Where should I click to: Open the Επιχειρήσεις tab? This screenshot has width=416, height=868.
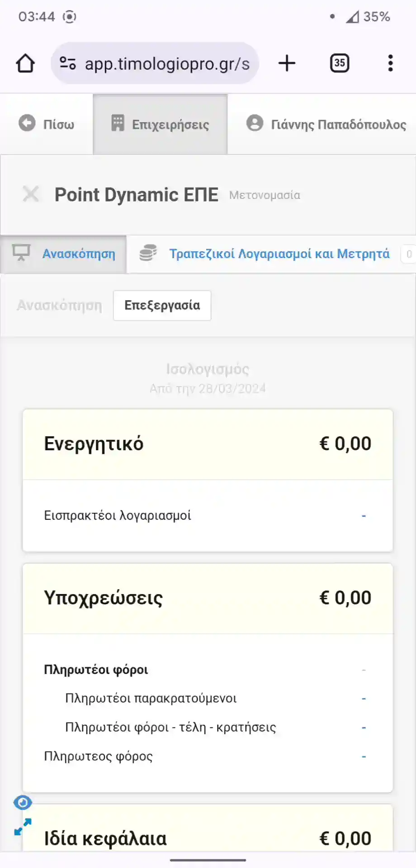(x=161, y=124)
